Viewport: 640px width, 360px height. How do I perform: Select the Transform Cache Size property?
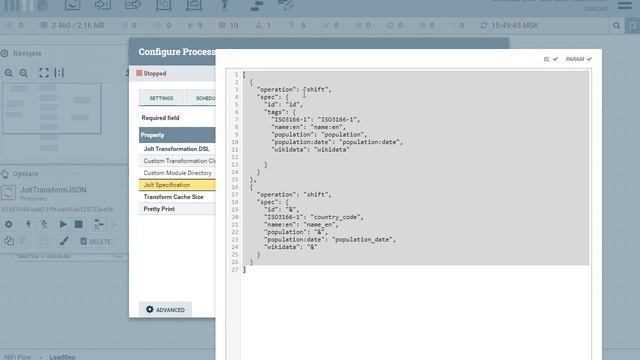pyautogui.click(x=177, y=197)
